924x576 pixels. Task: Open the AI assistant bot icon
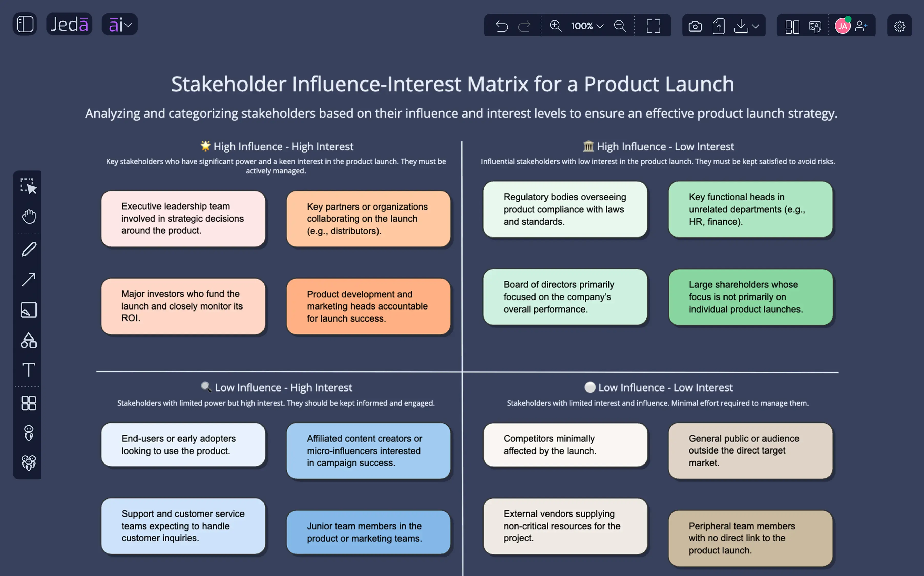(x=28, y=433)
